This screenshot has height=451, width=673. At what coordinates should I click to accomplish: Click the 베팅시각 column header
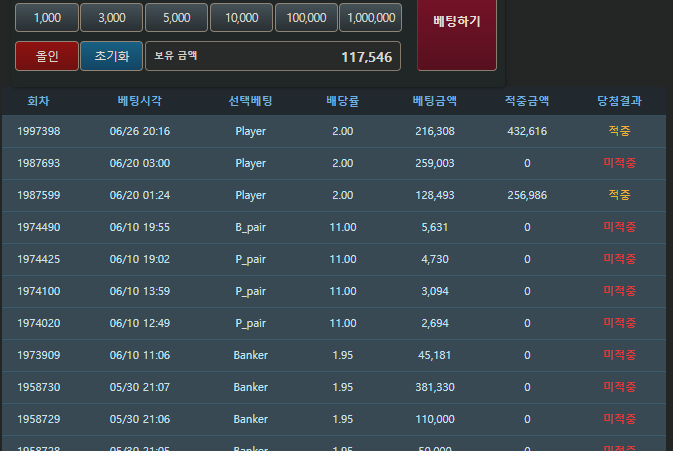click(x=139, y=101)
